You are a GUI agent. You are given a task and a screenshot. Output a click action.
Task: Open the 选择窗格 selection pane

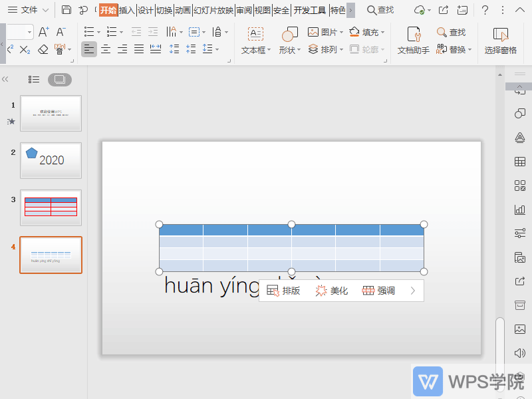coord(500,41)
